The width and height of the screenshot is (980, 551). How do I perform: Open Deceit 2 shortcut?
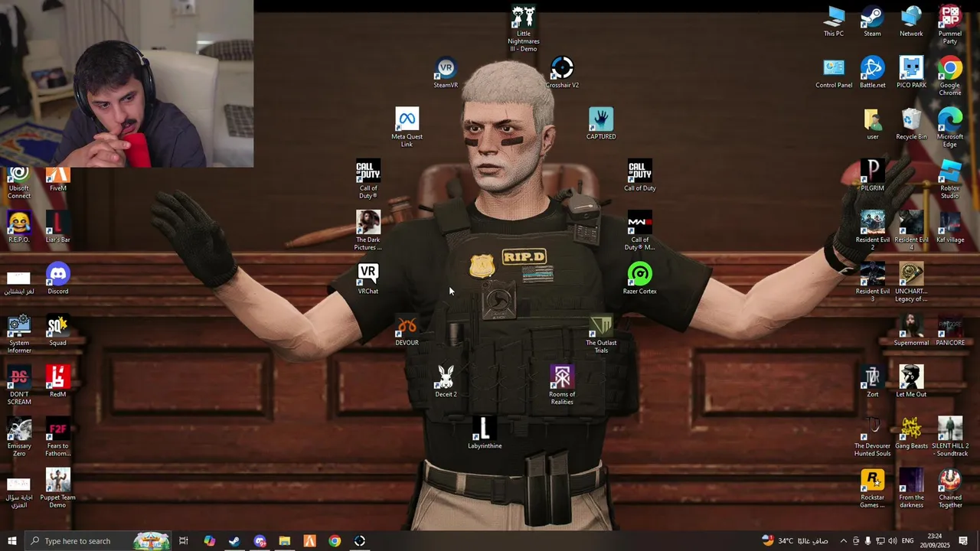tap(446, 381)
